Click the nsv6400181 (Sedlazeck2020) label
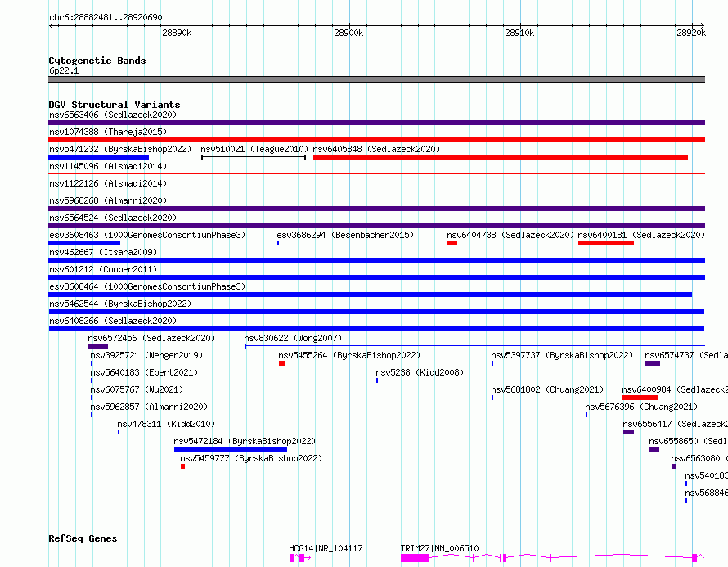 pyautogui.click(x=641, y=235)
